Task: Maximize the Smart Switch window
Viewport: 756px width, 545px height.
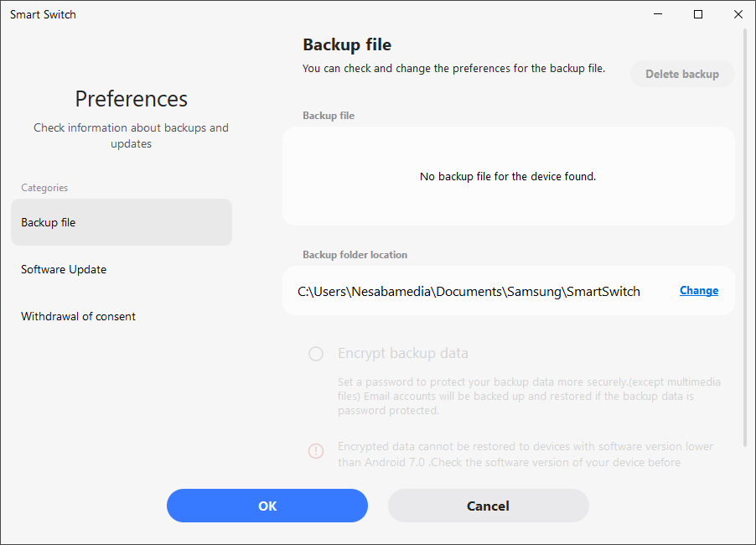Action: tap(698, 14)
